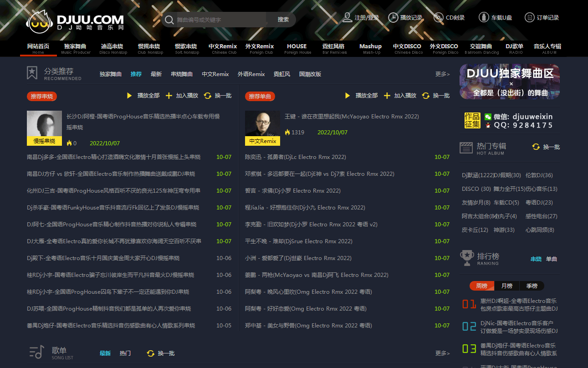The width and height of the screenshot is (588, 368).
Task: Switch 排行榜 to 单曲
Action: coord(552,259)
